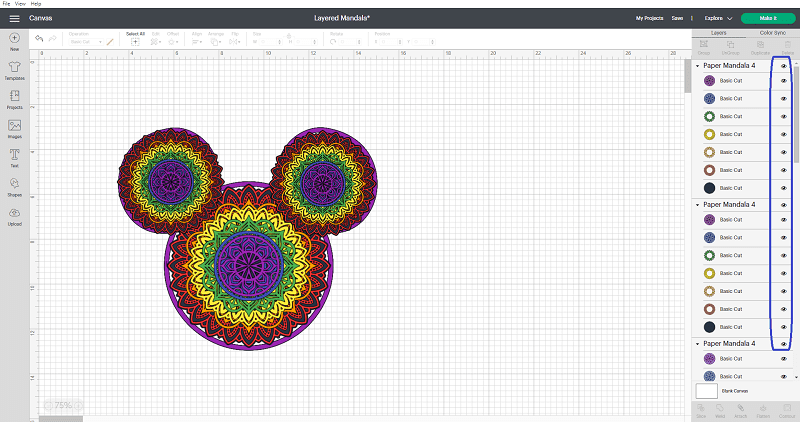Click the linetype color swatch beside Operation
The image size is (800, 422).
[x=110, y=42]
